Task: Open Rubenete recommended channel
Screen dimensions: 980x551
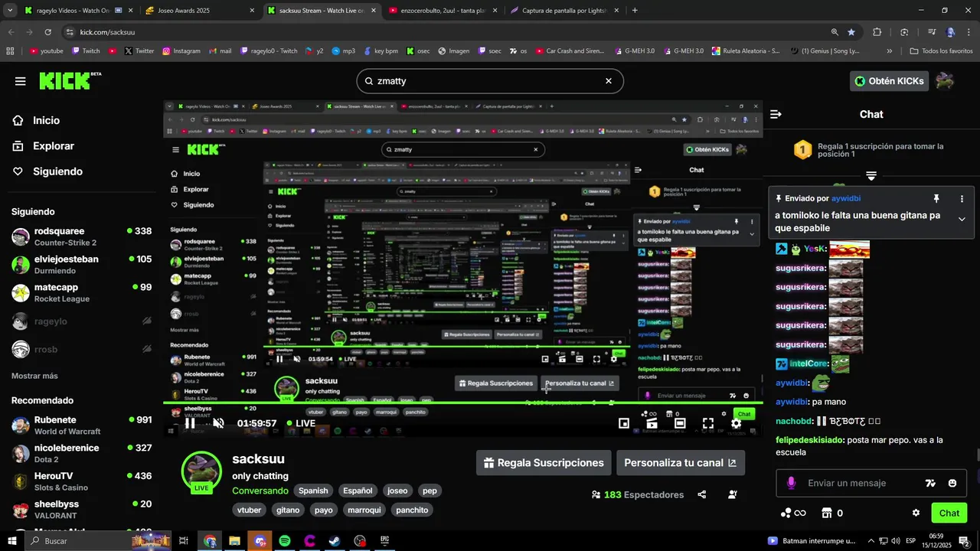Action: (81, 425)
